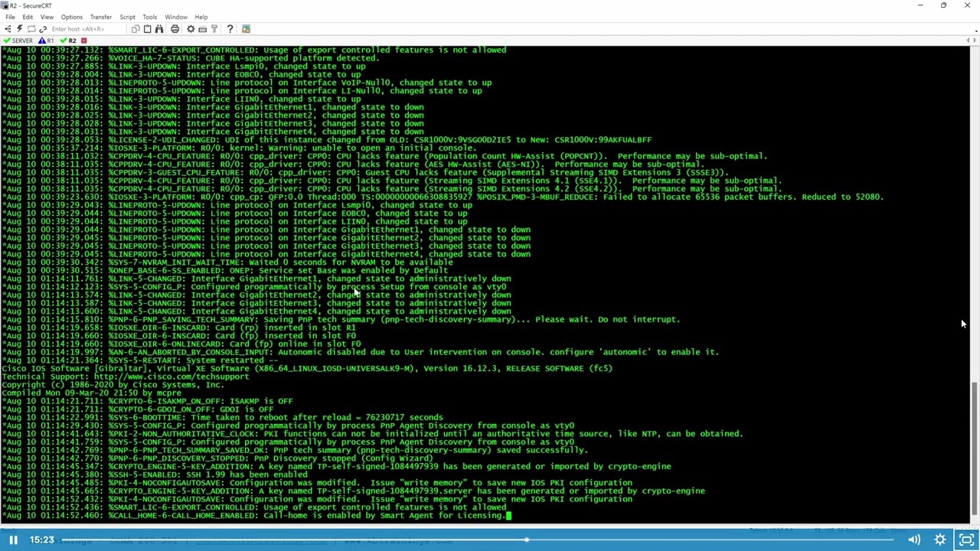The height and width of the screenshot is (551, 980).
Task: Open the Transfer menu
Action: click(x=100, y=17)
